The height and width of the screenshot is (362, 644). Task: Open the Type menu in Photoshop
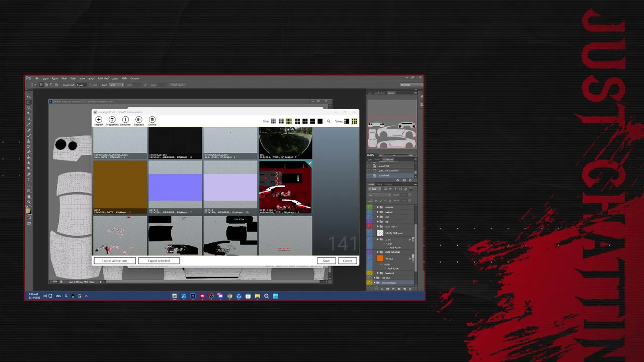coord(72,78)
